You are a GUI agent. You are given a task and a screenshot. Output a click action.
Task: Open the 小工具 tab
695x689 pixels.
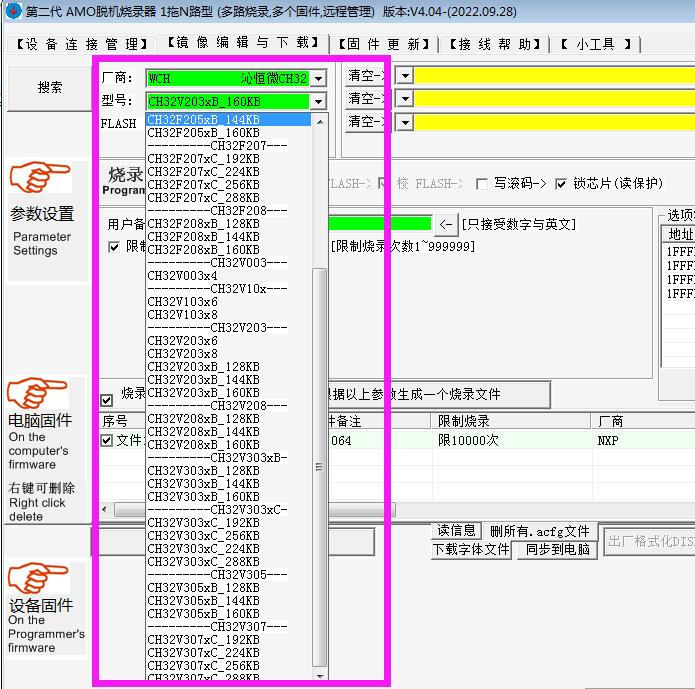click(596, 44)
